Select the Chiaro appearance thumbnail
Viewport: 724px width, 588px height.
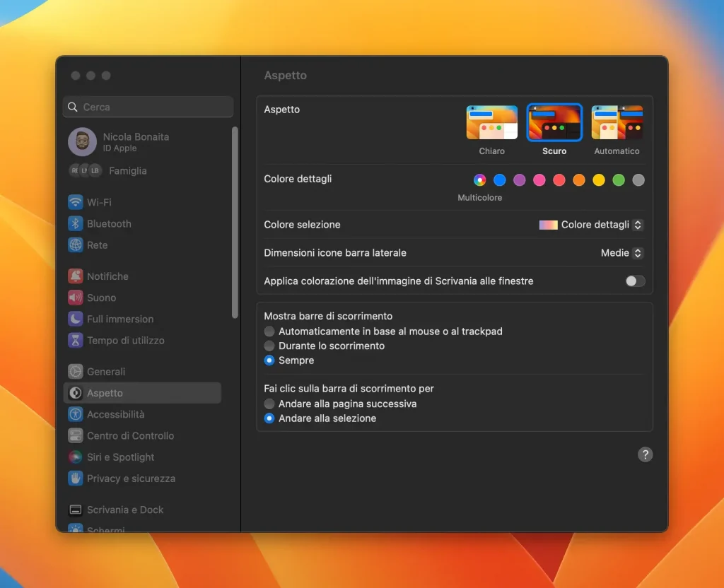(x=492, y=122)
